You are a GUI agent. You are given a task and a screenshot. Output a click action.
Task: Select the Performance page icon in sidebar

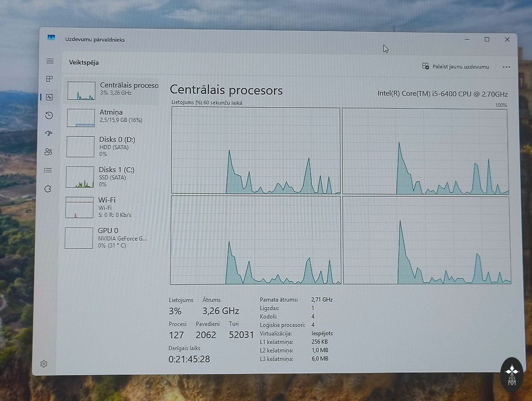tap(49, 97)
